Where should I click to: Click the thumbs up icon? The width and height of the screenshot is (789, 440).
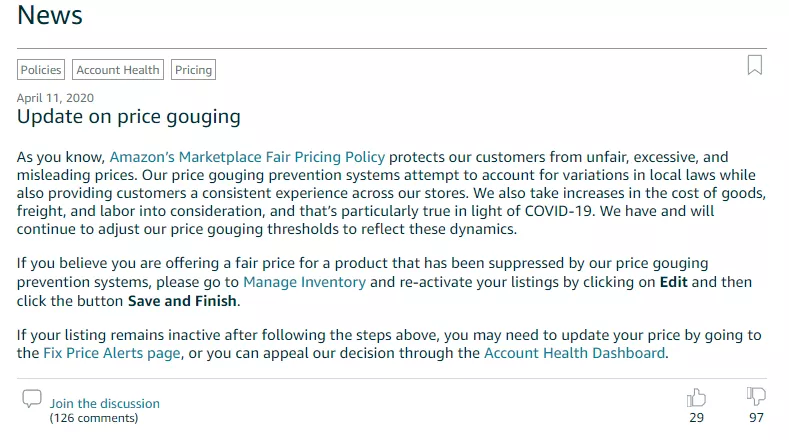click(696, 397)
